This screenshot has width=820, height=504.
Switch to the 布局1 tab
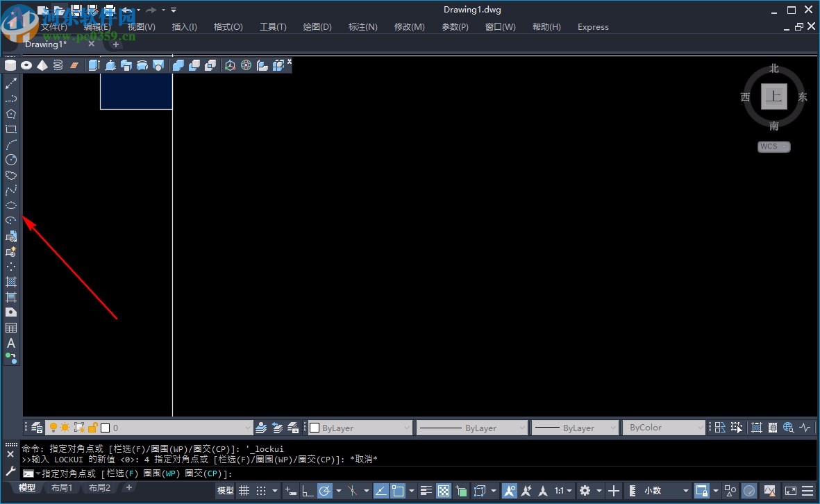pyautogui.click(x=62, y=487)
